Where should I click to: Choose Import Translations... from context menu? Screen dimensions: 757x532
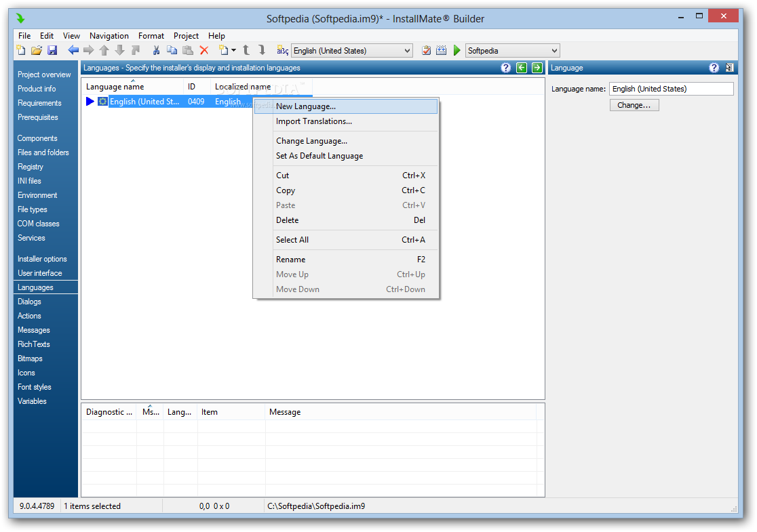346,121
